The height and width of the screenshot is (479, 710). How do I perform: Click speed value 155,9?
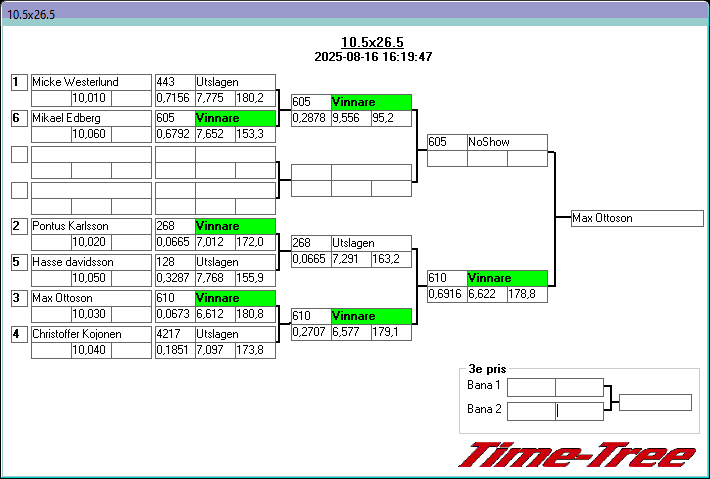pos(255,278)
